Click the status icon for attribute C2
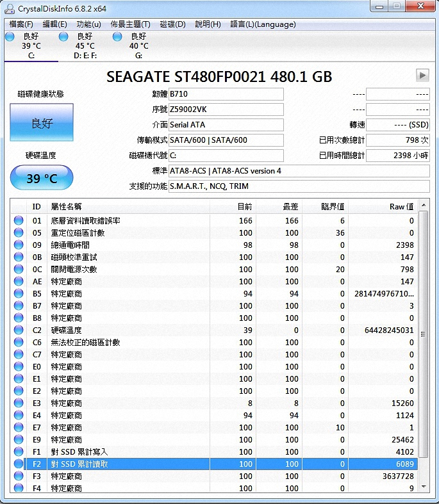This screenshot has width=439, height=504. (19, 330)
